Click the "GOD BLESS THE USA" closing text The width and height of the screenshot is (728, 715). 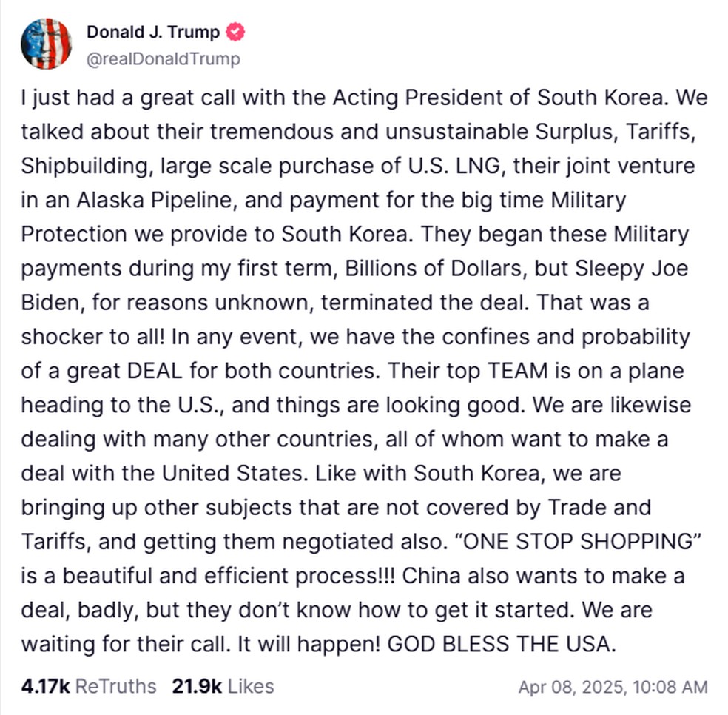click(x=502, y=644)
